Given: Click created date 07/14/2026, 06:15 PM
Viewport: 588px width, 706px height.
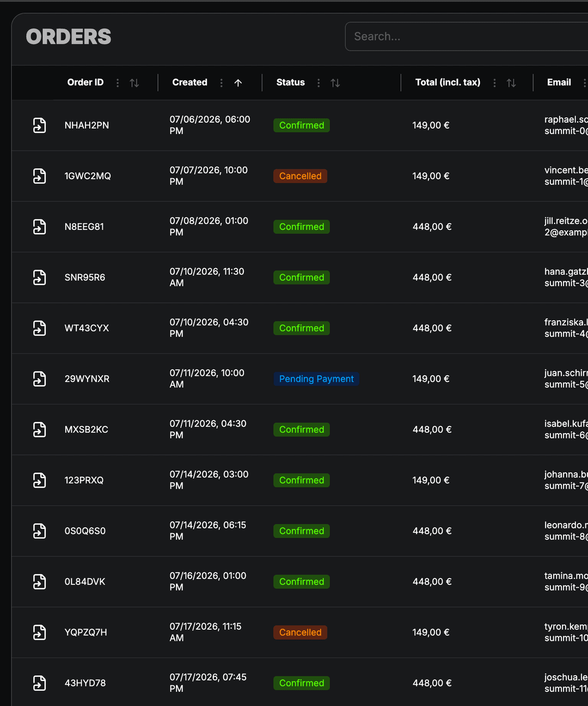Looking at the screenshot, I should tap(207, 531).
